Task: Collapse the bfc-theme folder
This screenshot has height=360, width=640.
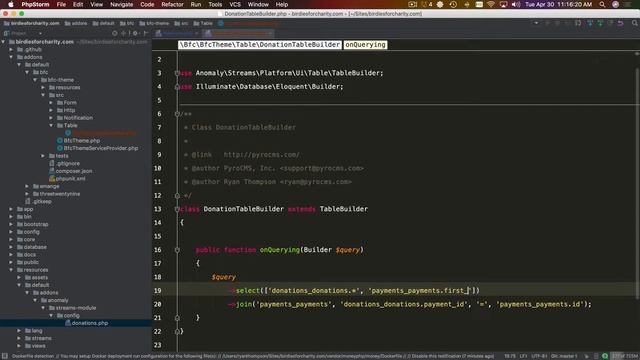Action: tap(36, 80)
